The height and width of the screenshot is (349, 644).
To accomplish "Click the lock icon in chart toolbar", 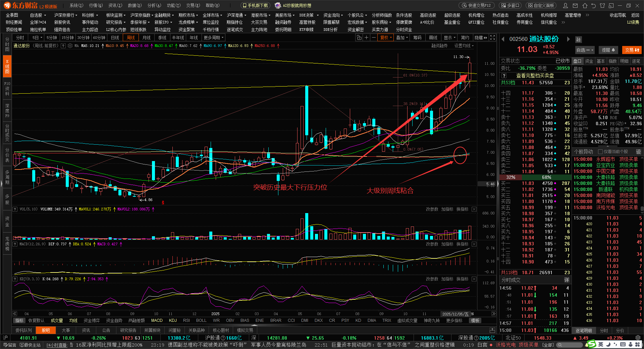I will [x=359, y=38].
